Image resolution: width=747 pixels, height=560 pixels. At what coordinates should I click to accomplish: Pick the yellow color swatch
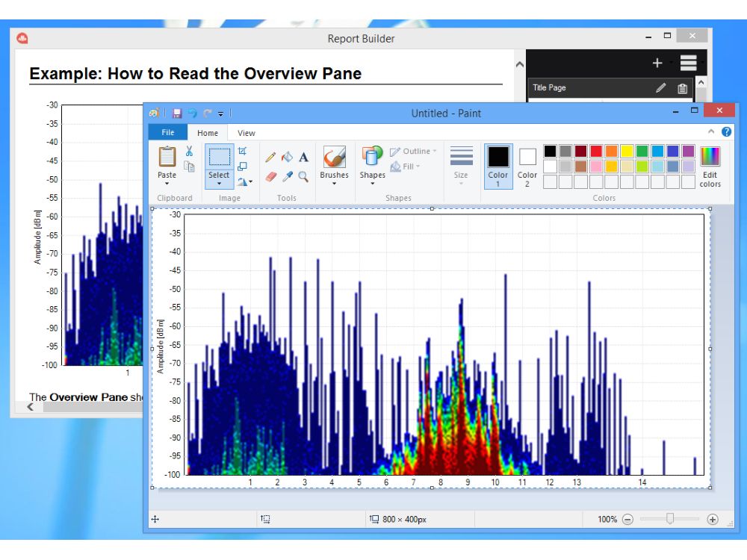[x=627, y=151]
